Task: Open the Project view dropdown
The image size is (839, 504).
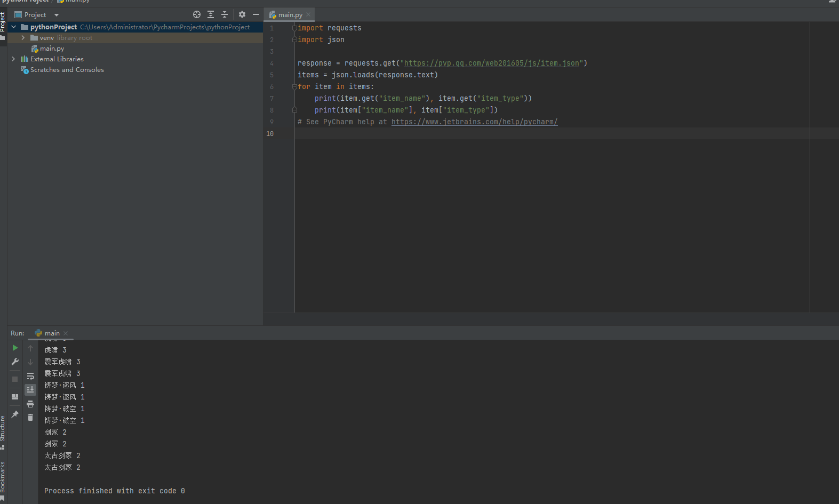Action: (57, 15)
